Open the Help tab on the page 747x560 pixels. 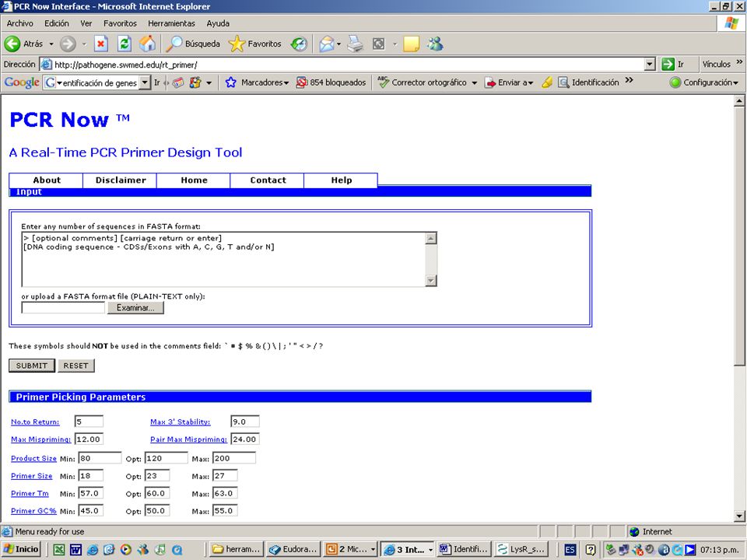pos(341,180)
